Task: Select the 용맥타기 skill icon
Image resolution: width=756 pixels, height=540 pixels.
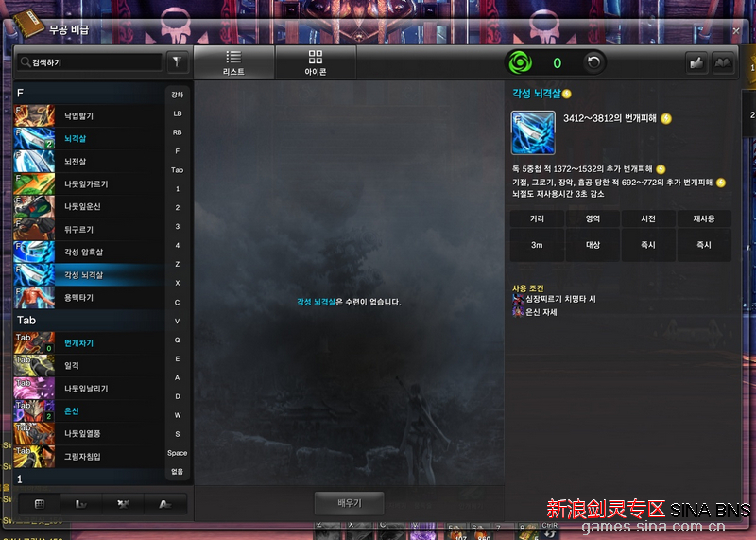Action: click(34, 297)
